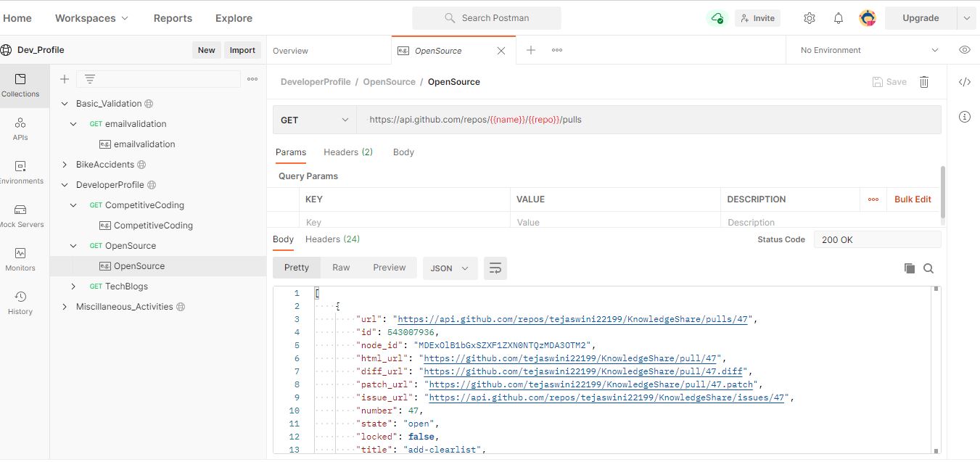
Task: Open the Upgrade dropdown arrow
Action: point(966,18)
